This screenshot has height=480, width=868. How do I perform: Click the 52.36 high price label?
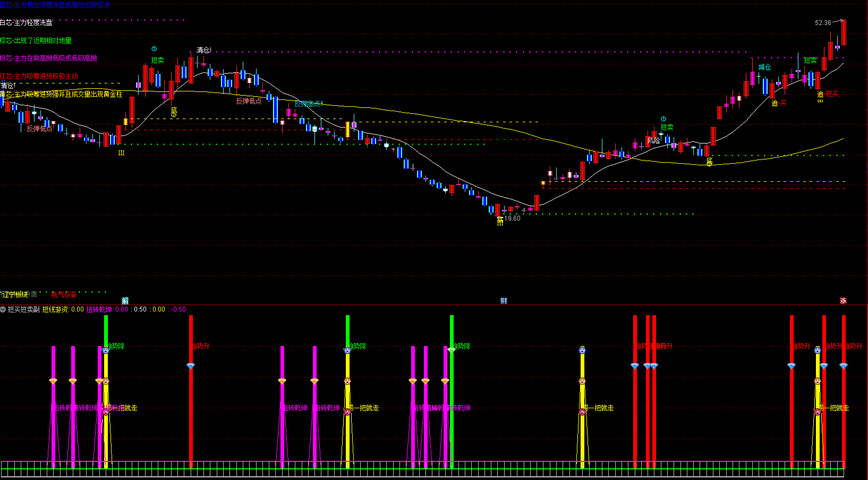823,23
